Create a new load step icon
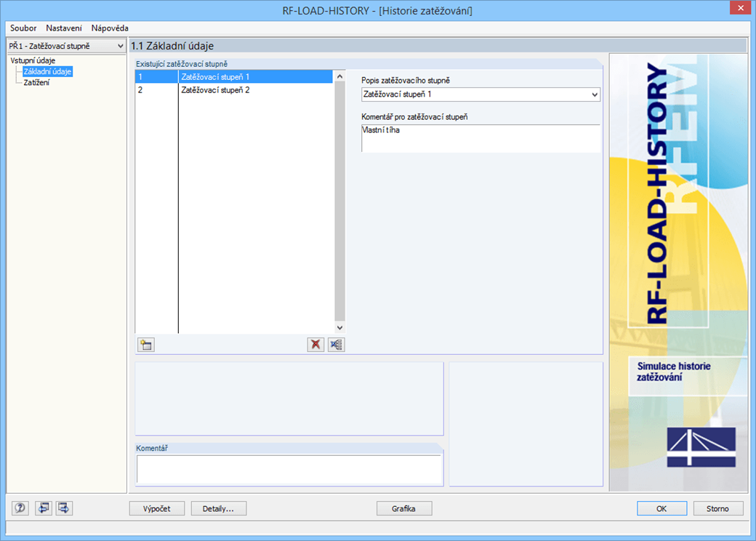 point(146,345)
